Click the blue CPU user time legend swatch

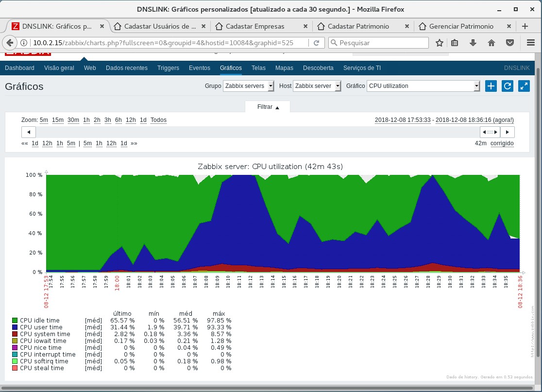coord(15,327)
